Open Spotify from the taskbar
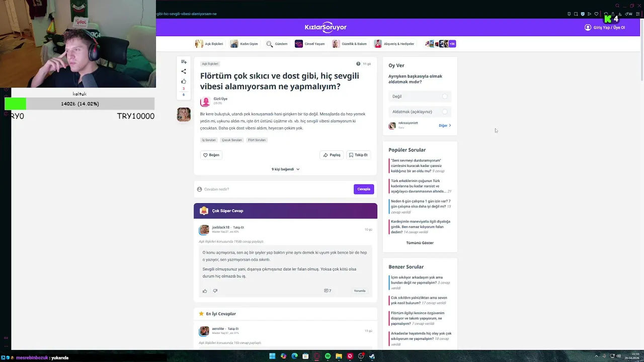 [x=328, y=356]
